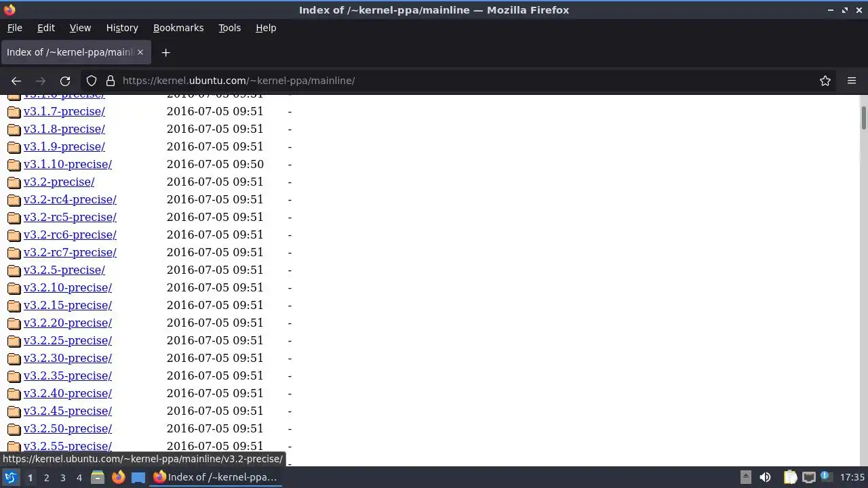This screenshot has height=488, width=868.
Task: Click the folder icon beside v3.2-precise
Action: tap(14, 182)
